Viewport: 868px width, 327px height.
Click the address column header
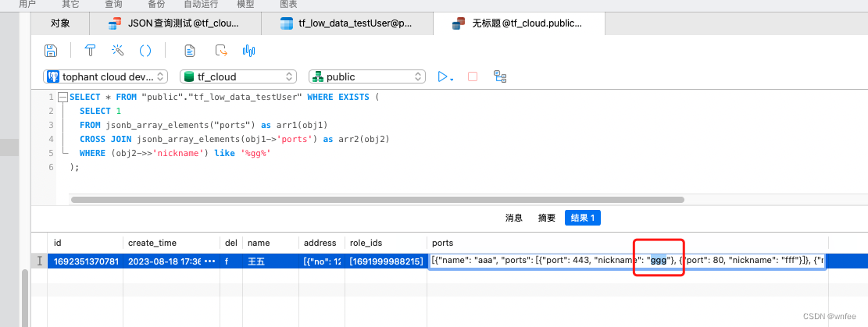(x=321, y=243)
